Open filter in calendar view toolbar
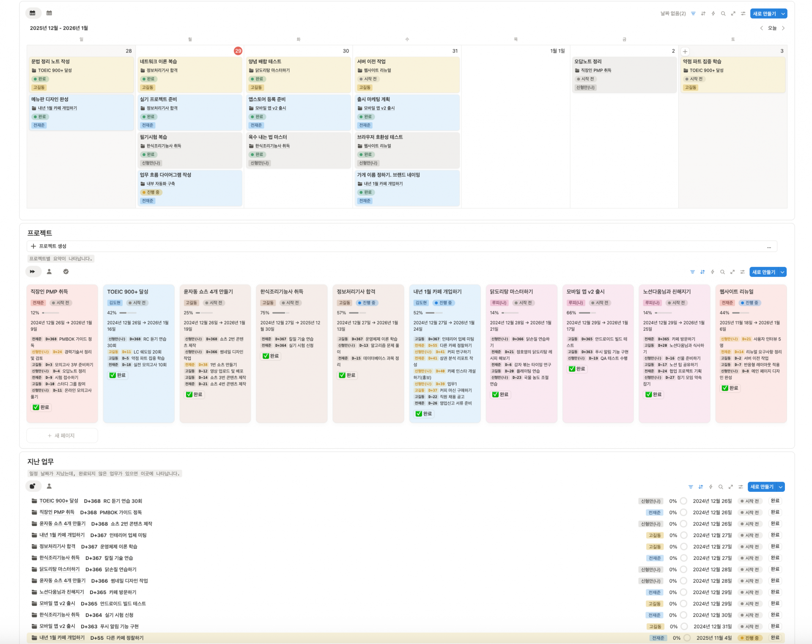 (693, 14)
